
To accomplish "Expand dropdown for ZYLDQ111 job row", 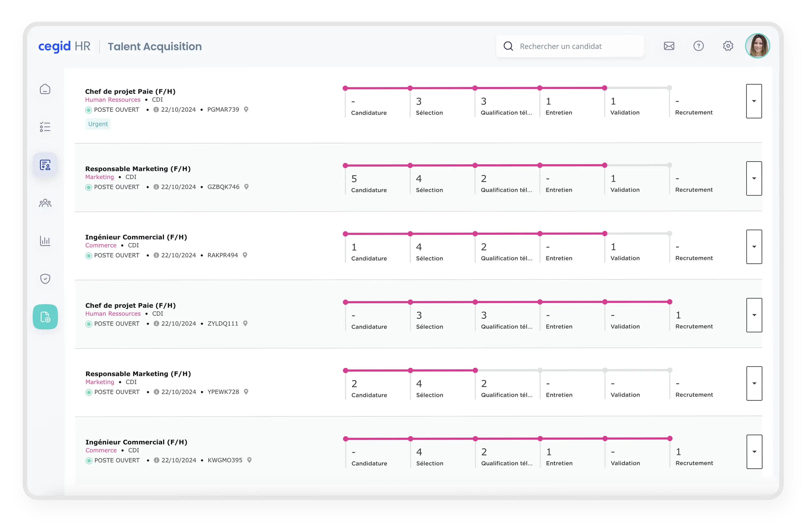I will (754, 315).
